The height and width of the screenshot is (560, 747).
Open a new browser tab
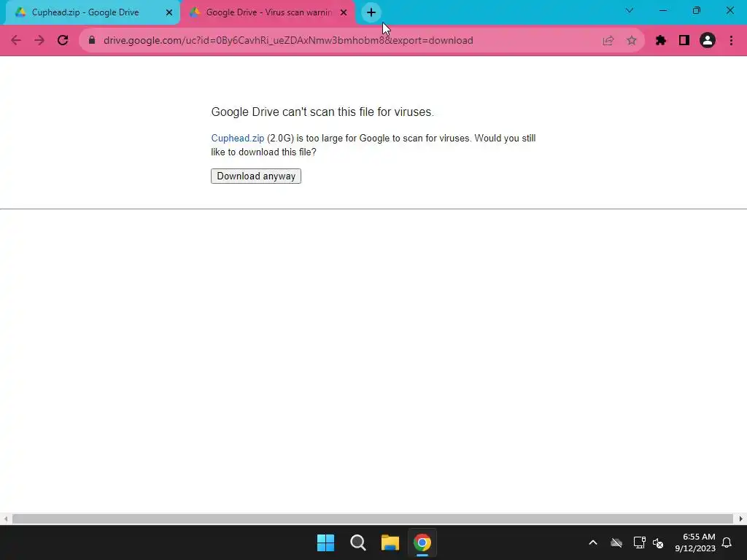[x=371, y=12]
